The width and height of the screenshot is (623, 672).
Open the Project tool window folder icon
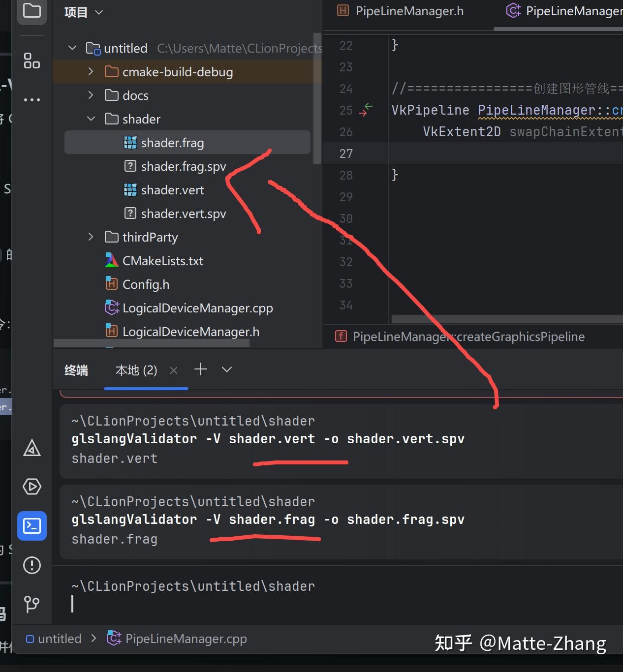tap(31, 12)
